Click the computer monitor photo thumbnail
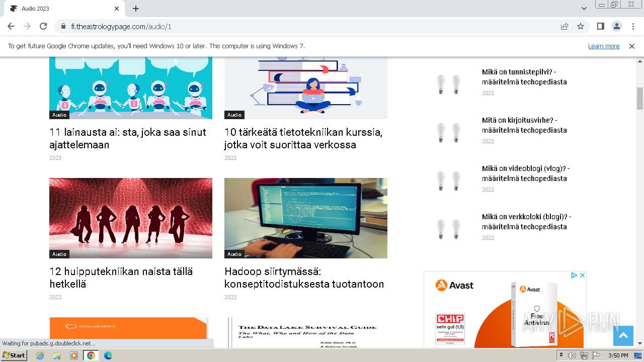The image size is (644, 362). (306, 218)
